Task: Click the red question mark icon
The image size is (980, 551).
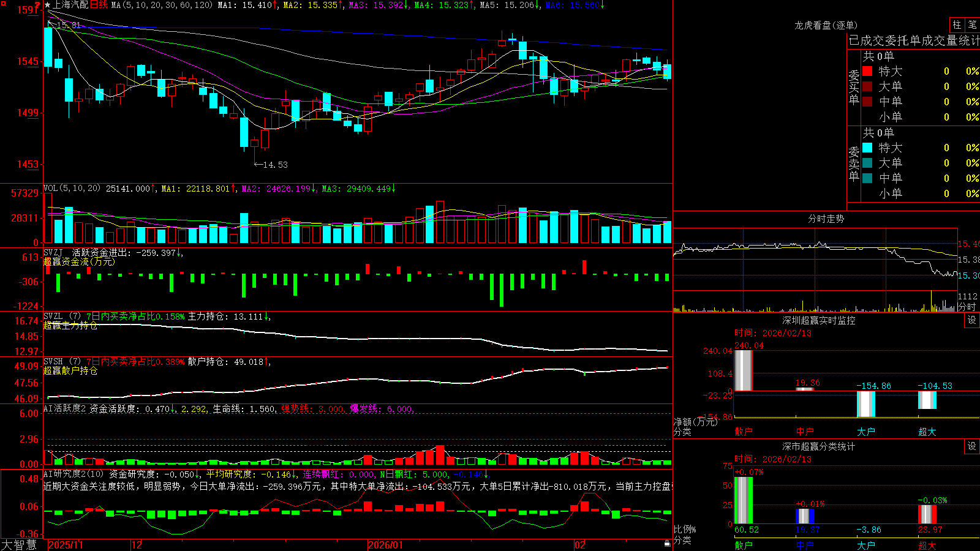Action: [37, 5]
